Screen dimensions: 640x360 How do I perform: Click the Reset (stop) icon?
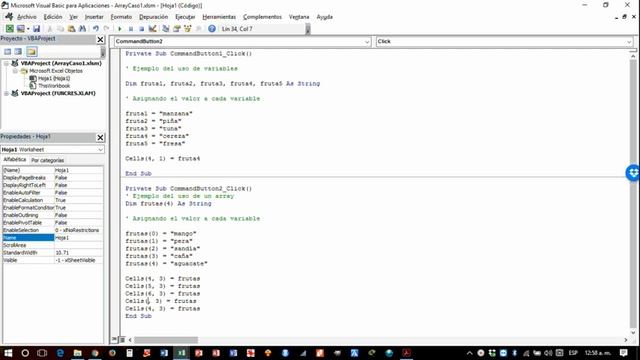141,29
